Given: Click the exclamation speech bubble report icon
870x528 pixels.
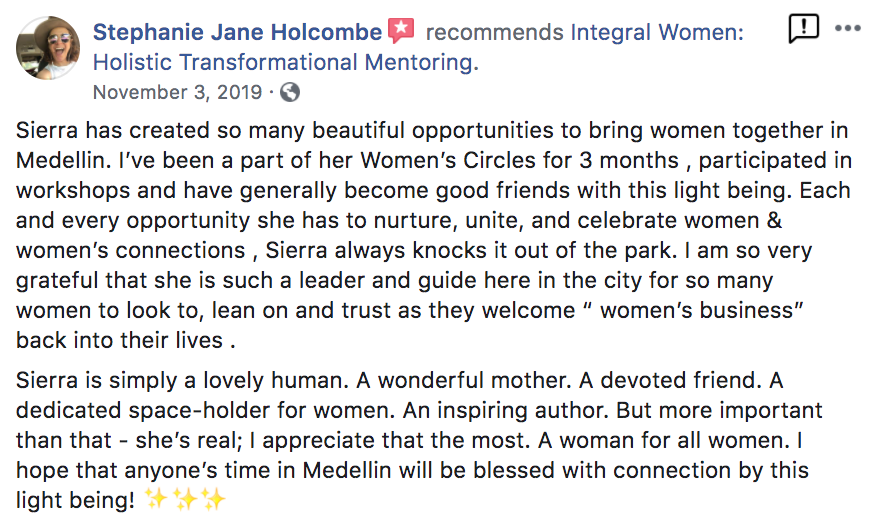Looking at the screenshot, I should [803, 28].
